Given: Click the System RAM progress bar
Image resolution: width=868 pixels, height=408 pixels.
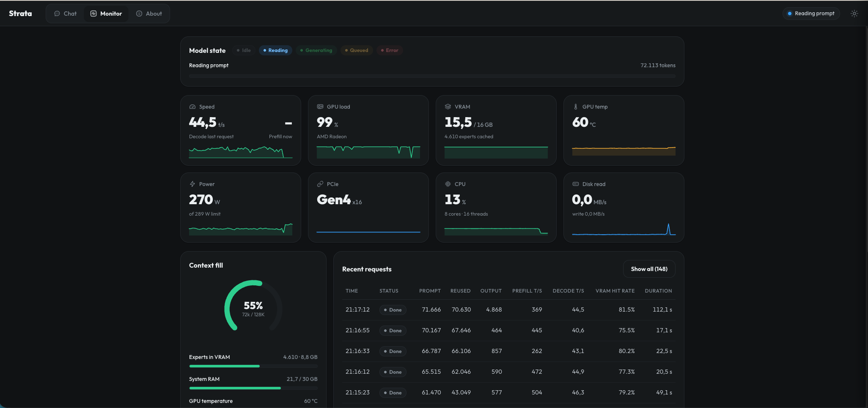Looking at the screenshot, I should 253,388.
